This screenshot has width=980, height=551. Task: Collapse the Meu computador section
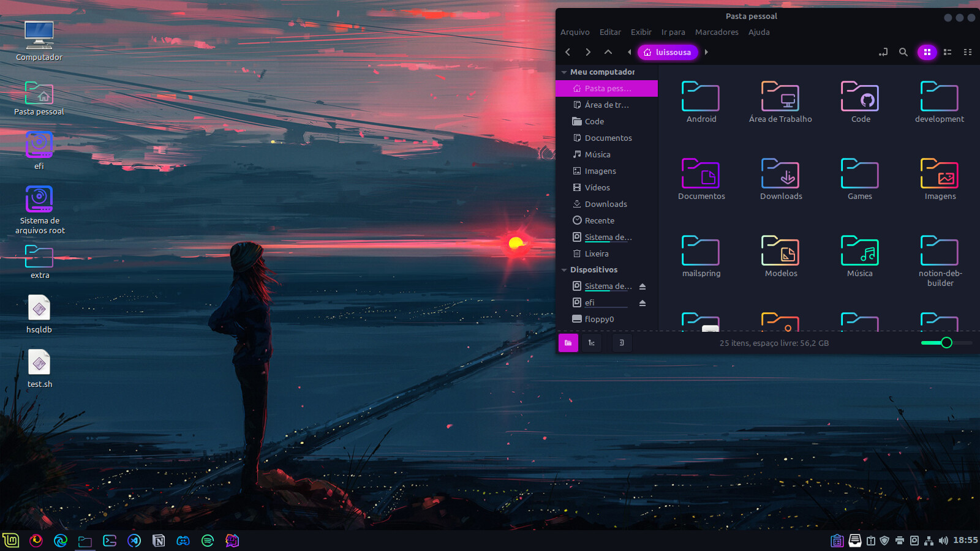tap(564, 72)
